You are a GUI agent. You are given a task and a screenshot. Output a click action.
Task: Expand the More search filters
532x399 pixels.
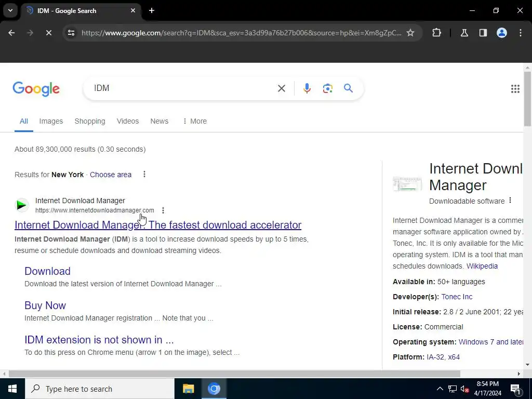195,121
